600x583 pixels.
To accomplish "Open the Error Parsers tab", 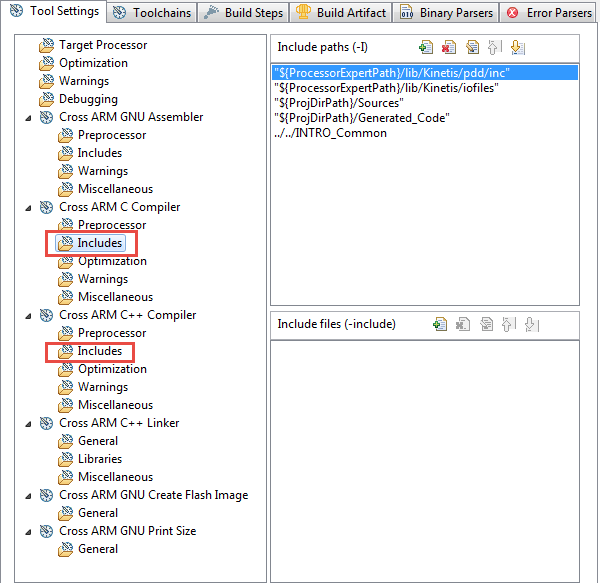I will [x=549, y=13].
